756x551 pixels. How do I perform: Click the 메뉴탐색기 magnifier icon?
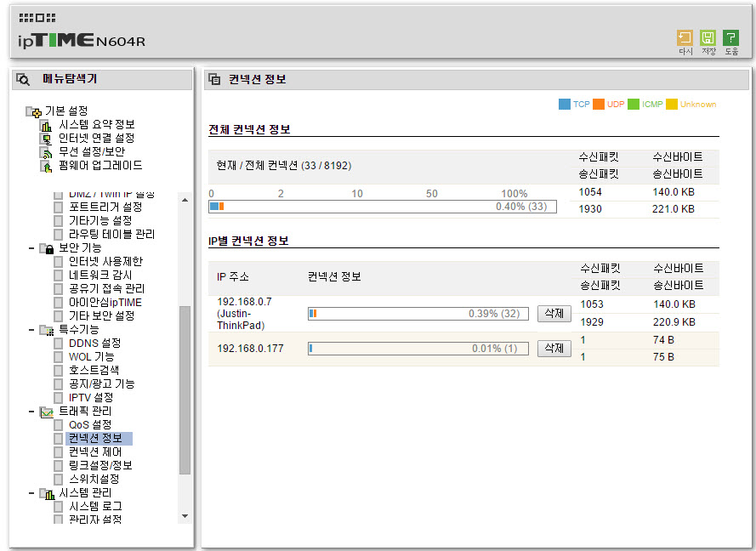(x=23, y=79)
